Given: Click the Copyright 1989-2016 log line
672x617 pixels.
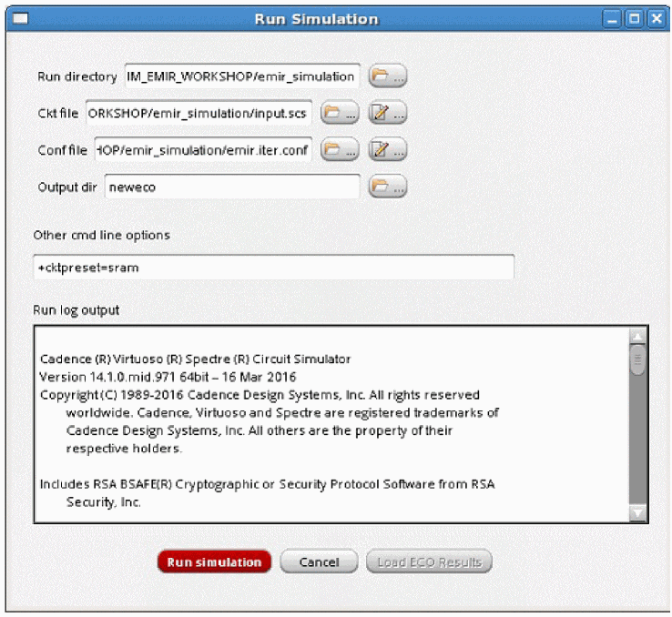Looking at the screenshot, I should pyautogui.click(x=260, y=395).
